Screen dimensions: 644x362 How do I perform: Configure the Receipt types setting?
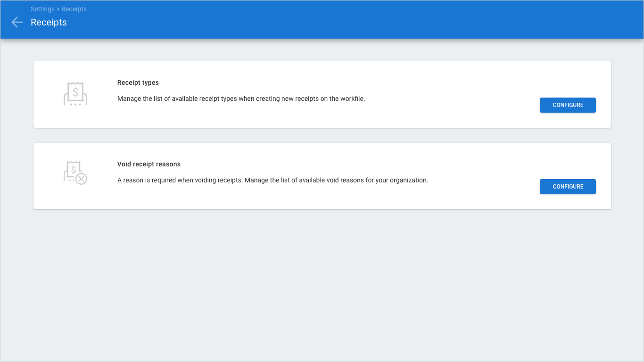(568, 105)
